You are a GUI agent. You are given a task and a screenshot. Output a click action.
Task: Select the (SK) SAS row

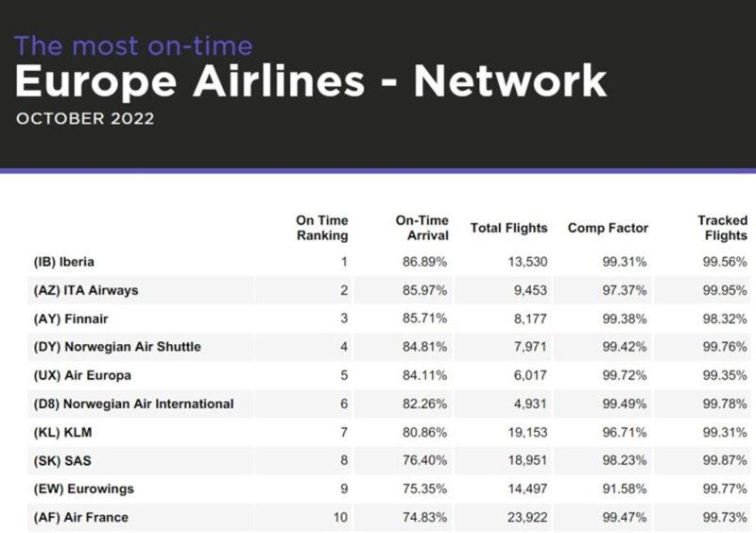click(x=389, y=460)
